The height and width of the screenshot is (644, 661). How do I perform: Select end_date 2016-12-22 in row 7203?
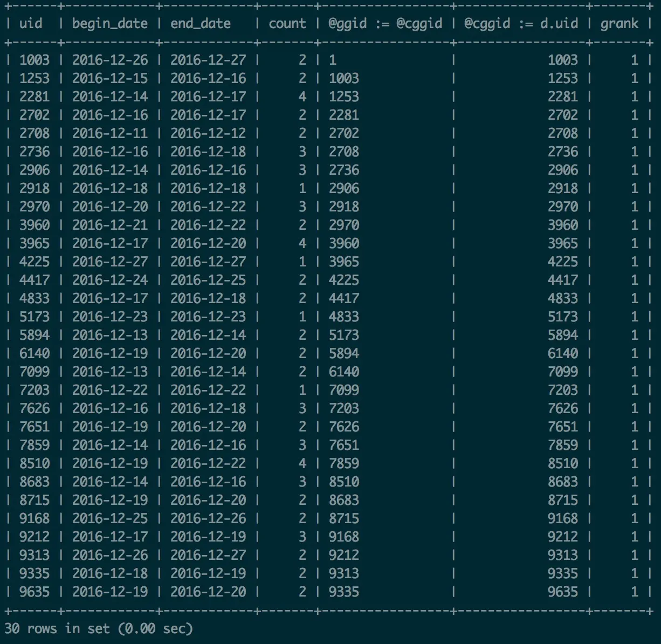click(x=208, y=390)
